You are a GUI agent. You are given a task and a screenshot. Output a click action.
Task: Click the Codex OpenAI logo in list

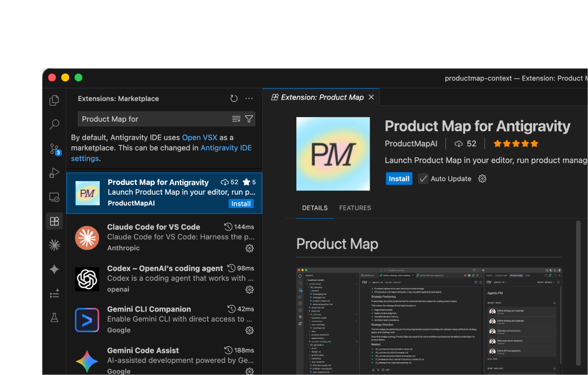tap(87, 279)
